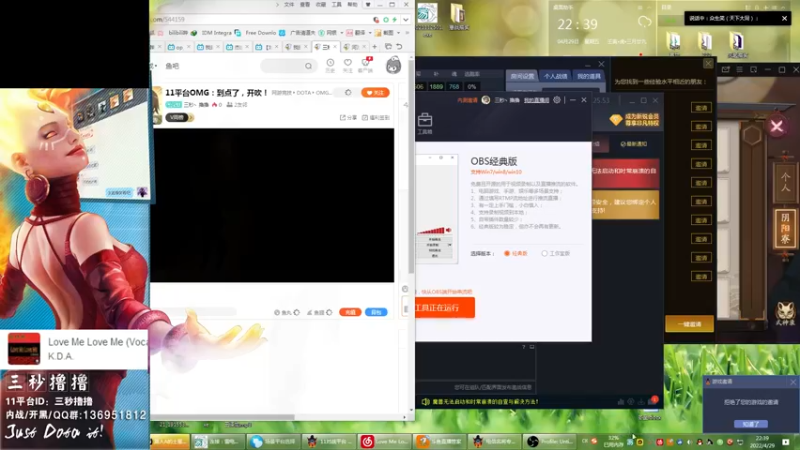Open the 帮助 menu in the browser
The height and width of the screenshot is (450, 800).
point(353,5)
